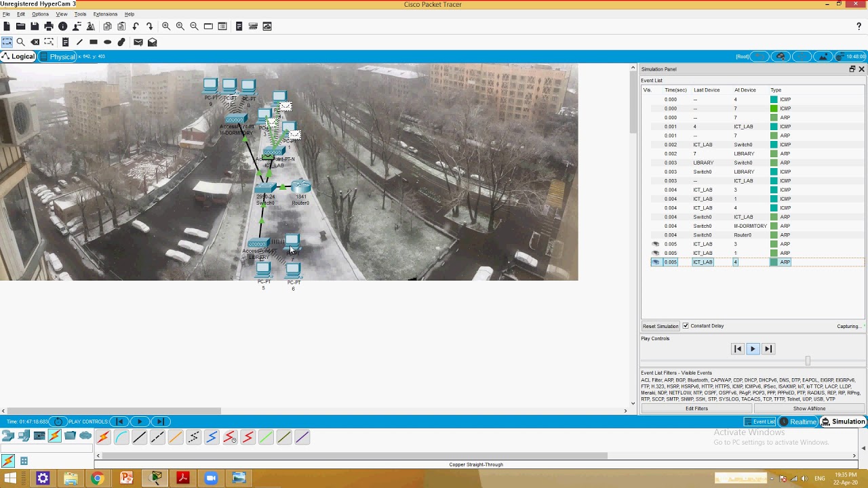Click the Paste icon in toolbar

pos(121,26)
